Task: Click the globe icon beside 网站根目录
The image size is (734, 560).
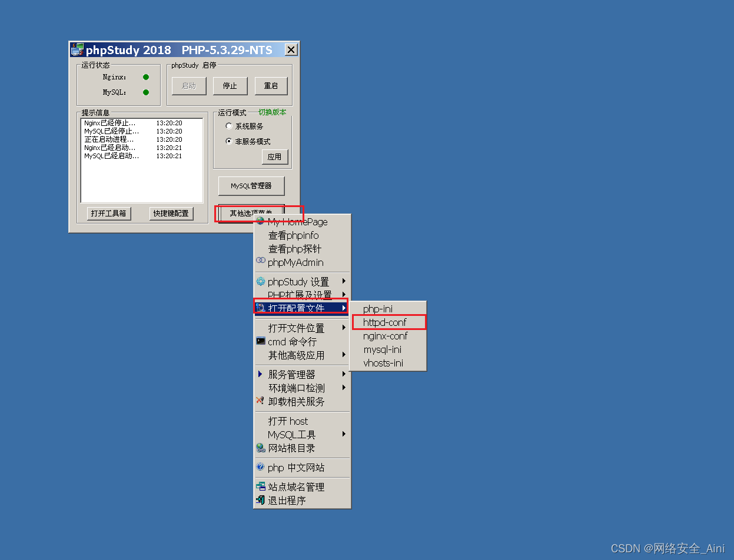Action: click(261, 448)
